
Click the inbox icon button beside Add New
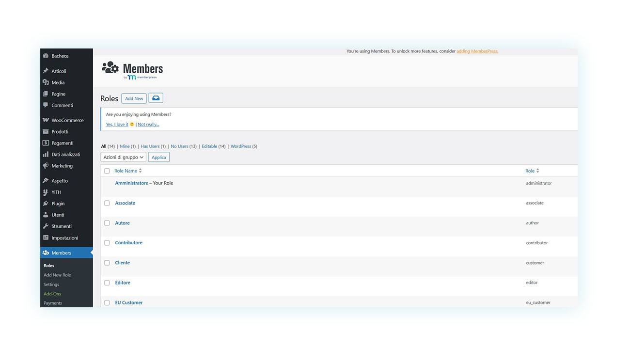156,98
